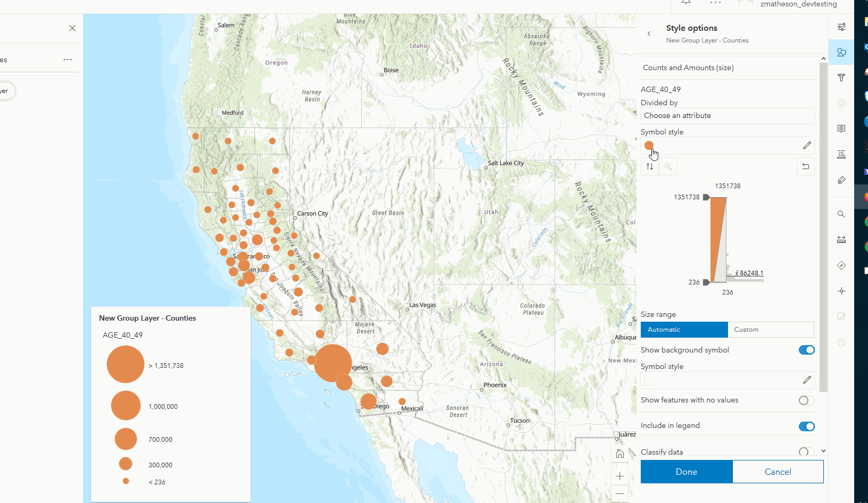Click the histogram zoom magnifier icon

[x=668, y=166]
